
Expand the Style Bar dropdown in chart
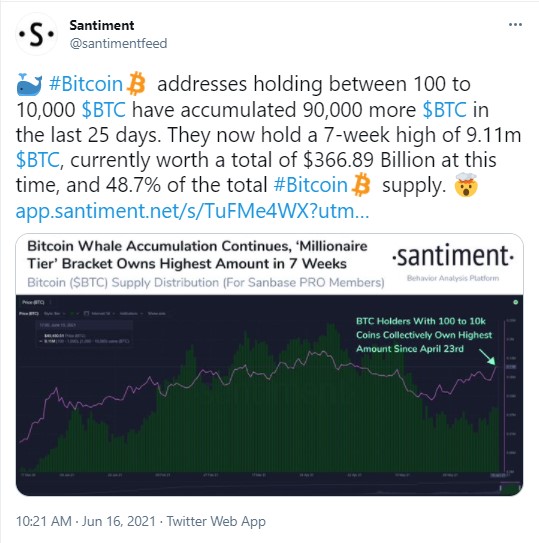[x=55, y=313]
